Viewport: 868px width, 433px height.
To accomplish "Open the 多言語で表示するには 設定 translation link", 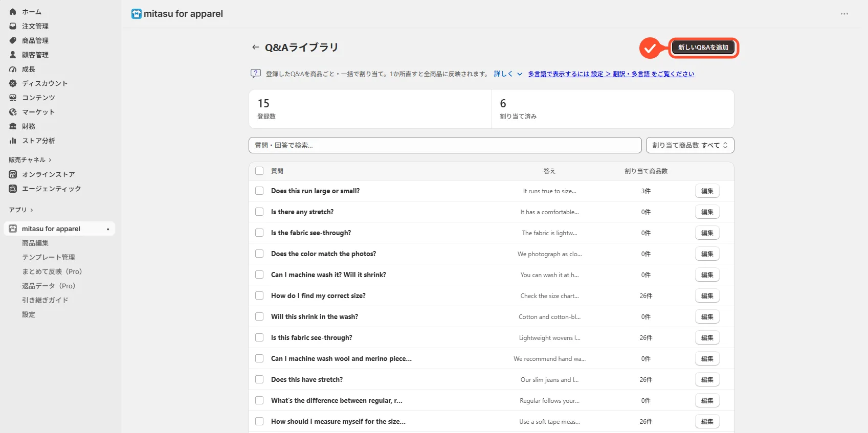I will pyautogui.click(x=611, y=74).
